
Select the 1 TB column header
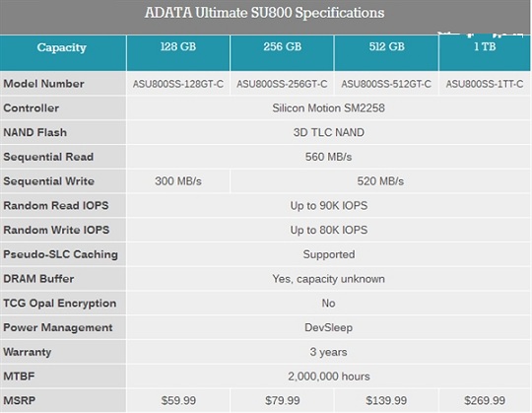(x=485, y=53)
